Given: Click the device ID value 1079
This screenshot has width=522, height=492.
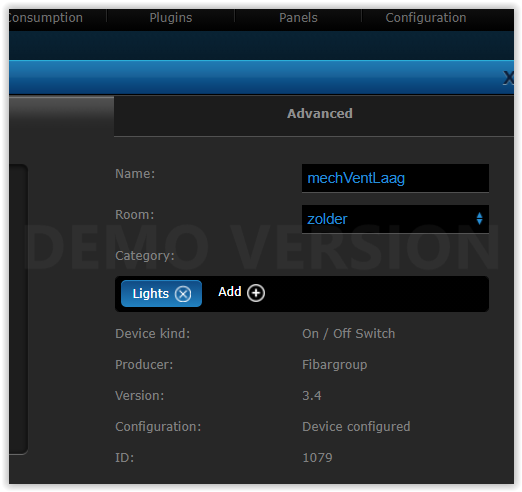Looking at the screenshot, I should [317, 458].
